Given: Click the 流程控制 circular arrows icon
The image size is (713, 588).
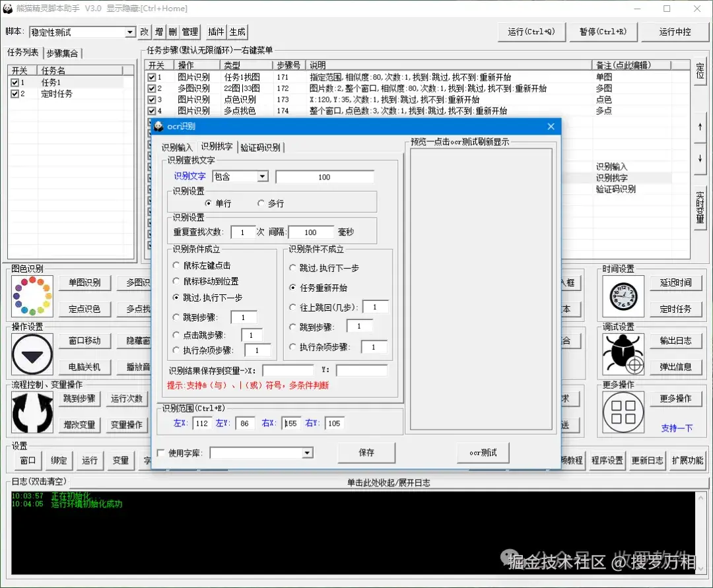Looking at the screenshot, I should coord(32,412).
